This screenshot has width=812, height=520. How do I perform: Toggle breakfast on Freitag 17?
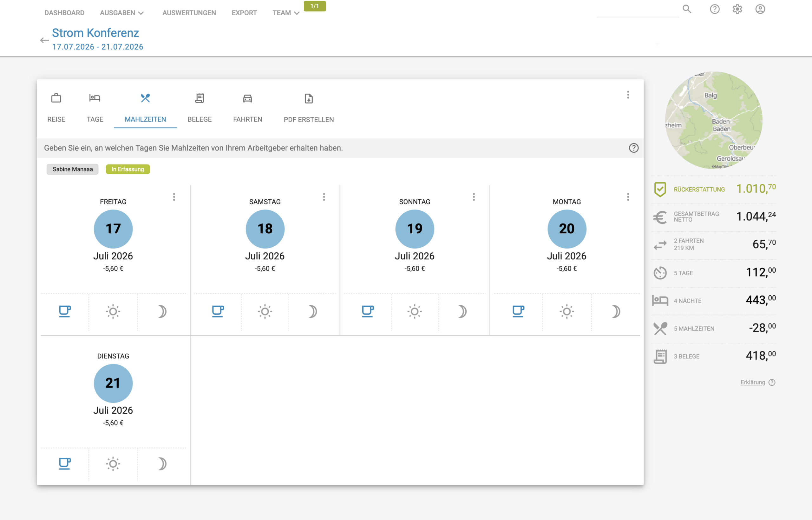click(x=65, y=311)
